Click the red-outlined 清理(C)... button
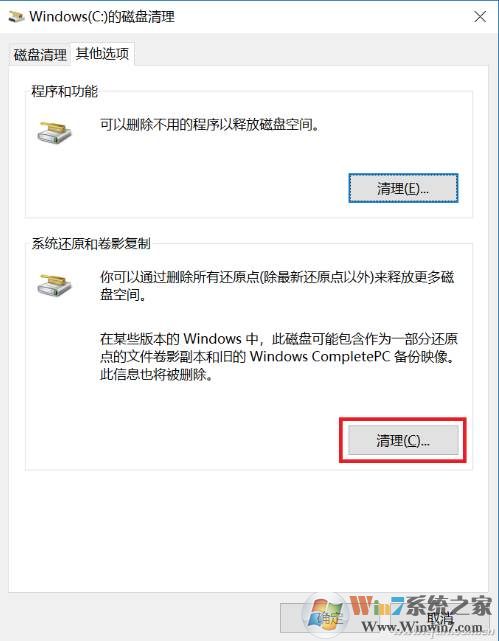The height and width of the screenshot is (641, 499). click(x=403, y=440)
